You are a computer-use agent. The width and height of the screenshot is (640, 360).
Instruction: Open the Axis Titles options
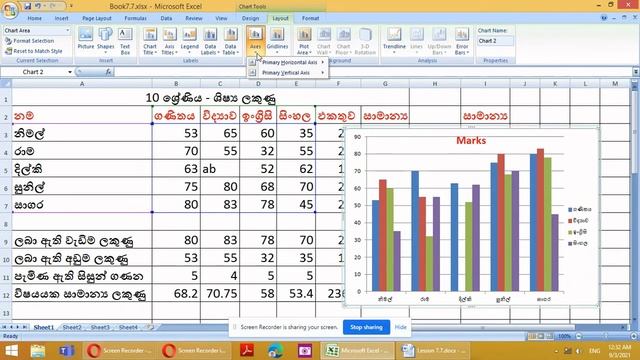tap(169, 41)
